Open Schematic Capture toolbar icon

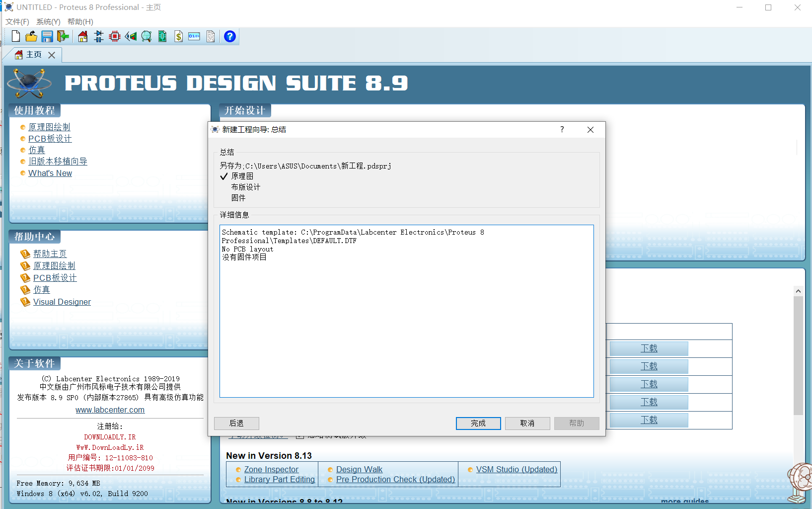pos(99,36)
